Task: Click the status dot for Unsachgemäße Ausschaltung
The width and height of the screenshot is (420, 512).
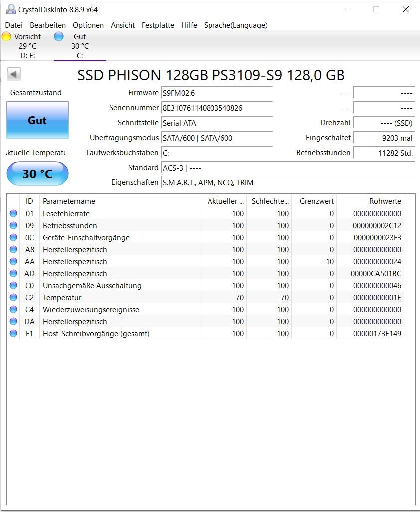Action: [x=13, y=285]
